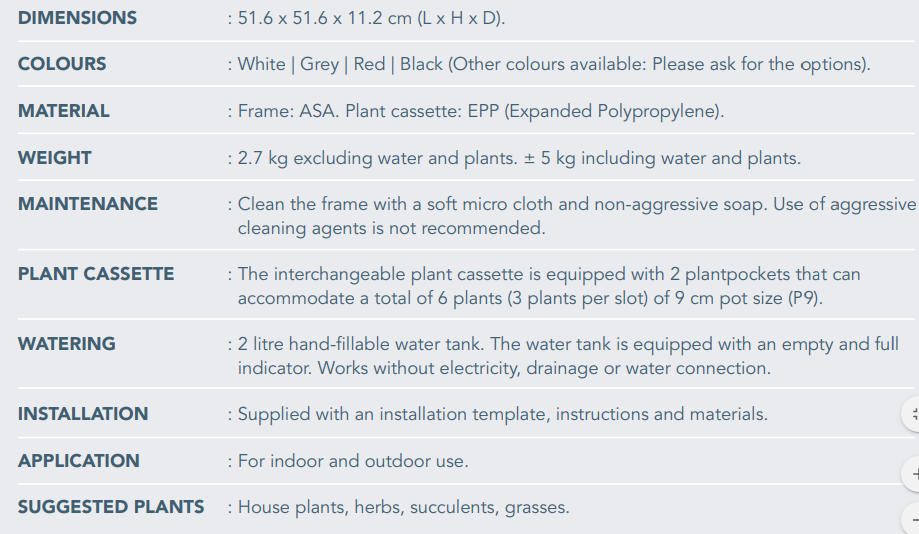Viewport: 919px width, 534px height.
Task: Click the interchangeable plant cassette description
Action: [549, 286]
